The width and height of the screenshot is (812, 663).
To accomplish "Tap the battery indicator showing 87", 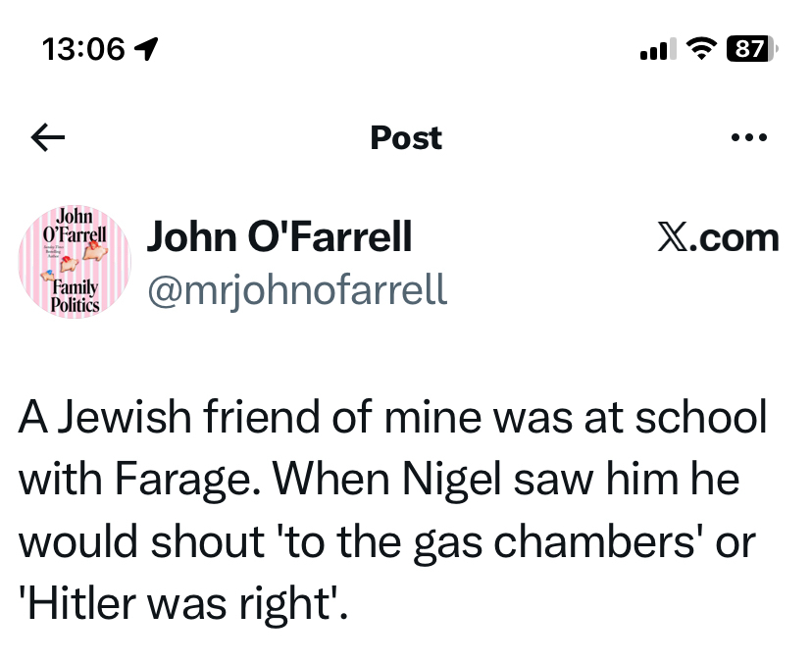I will 752,48.
